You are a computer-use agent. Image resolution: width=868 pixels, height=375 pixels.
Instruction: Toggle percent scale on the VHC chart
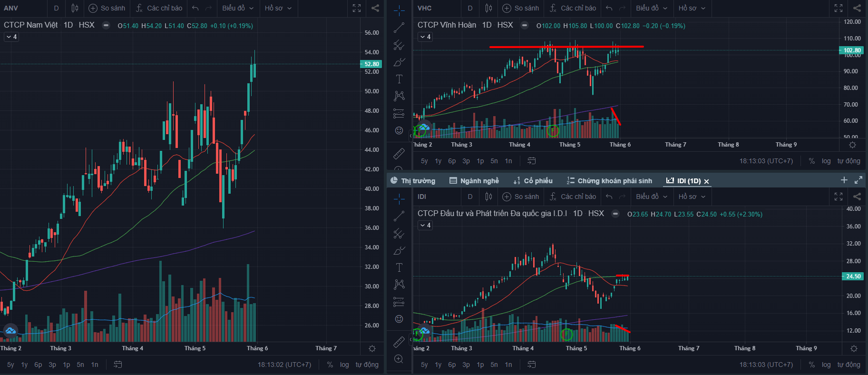[x=811, y=161]
